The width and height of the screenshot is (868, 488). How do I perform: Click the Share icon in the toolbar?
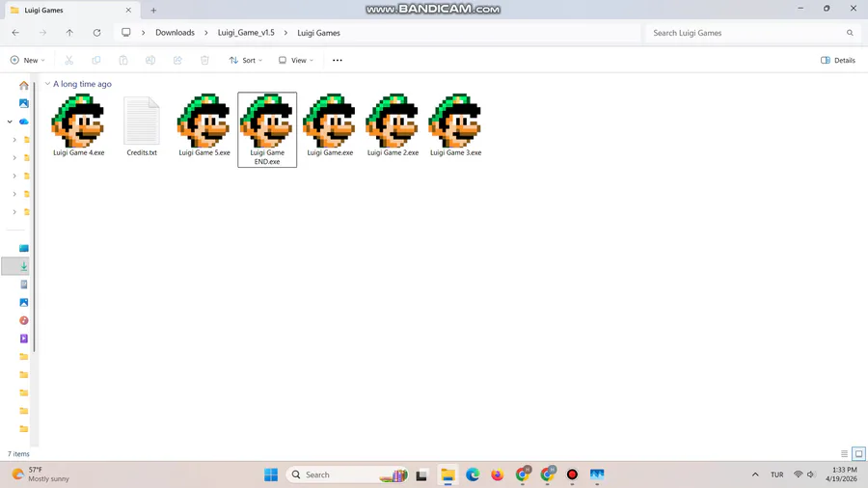click(177, 61)
